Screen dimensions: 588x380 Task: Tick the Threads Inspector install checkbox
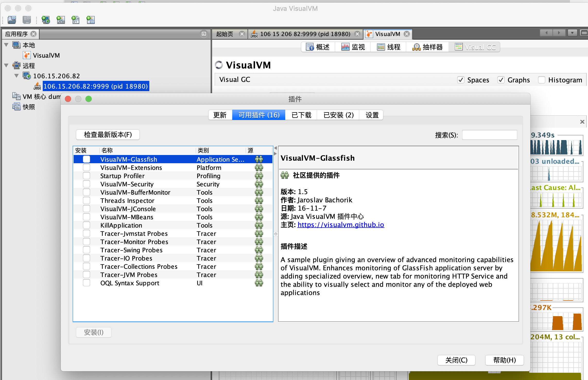coord(87,201)
